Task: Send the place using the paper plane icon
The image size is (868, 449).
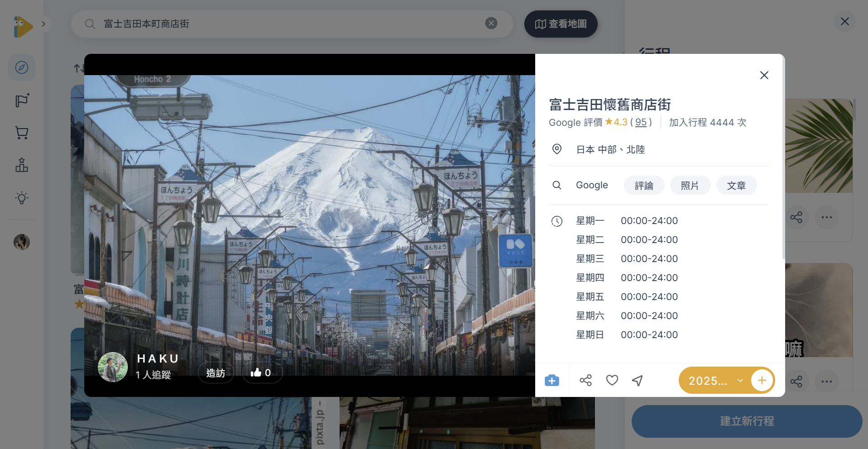Action: tap(637, 380)
